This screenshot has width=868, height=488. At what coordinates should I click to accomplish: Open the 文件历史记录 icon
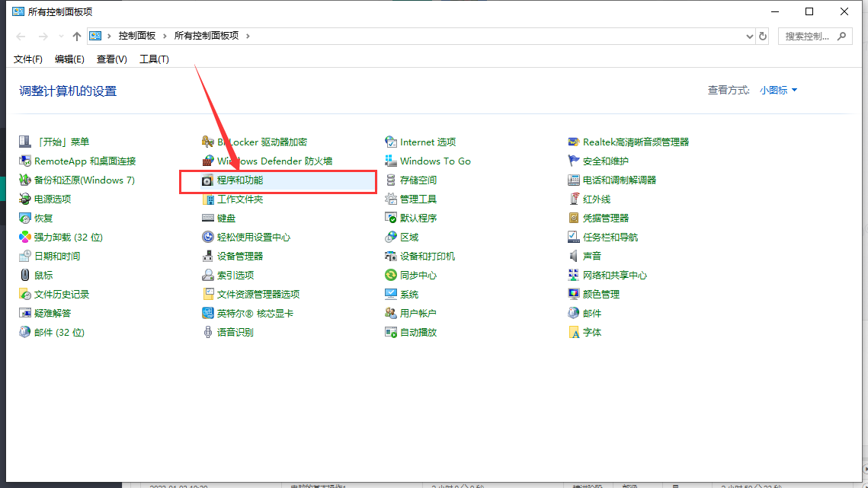25,295
